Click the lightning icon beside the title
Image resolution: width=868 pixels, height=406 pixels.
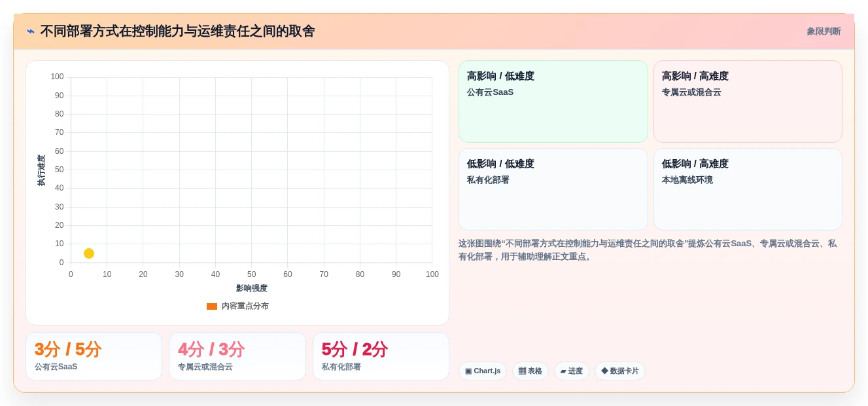click(x=31, y=31)
